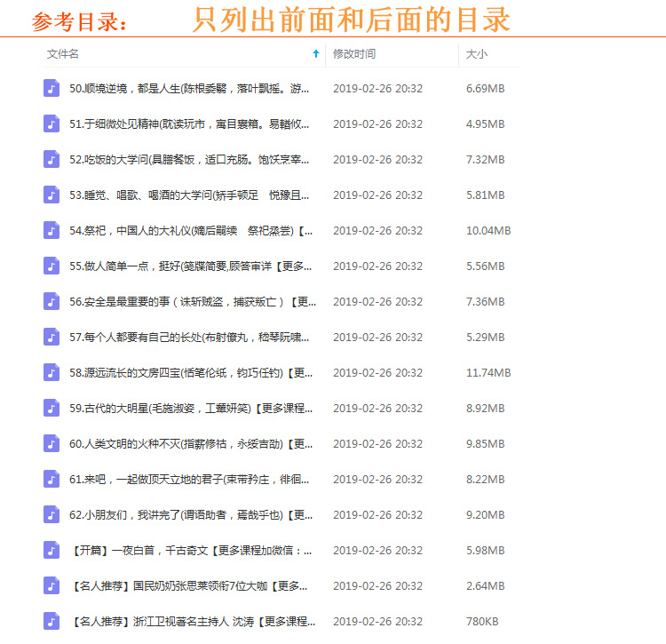Screen dimensions: 666x644
Task: Click the audio icon next to file 58
Action: (x=52, y=372)
